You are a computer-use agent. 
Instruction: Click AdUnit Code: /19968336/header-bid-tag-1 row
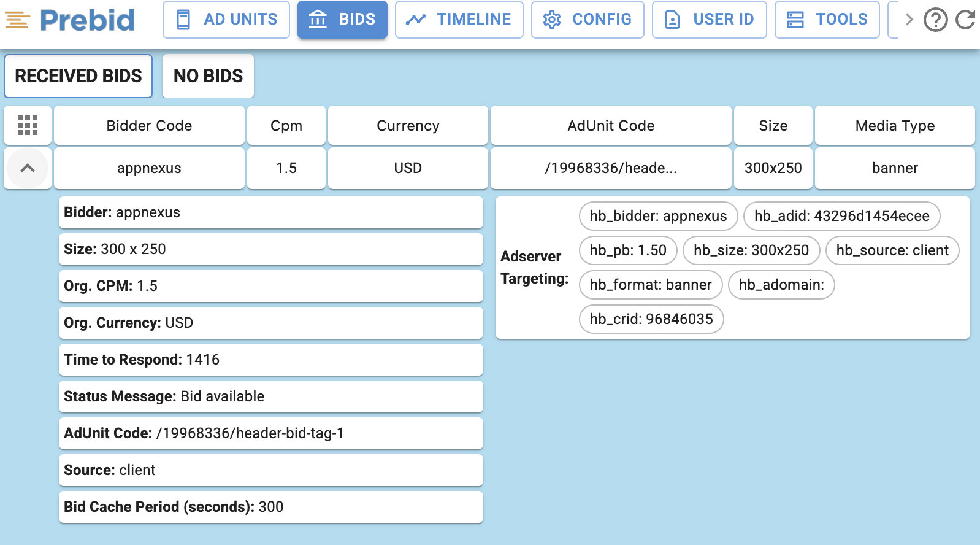tap(271, 433)
